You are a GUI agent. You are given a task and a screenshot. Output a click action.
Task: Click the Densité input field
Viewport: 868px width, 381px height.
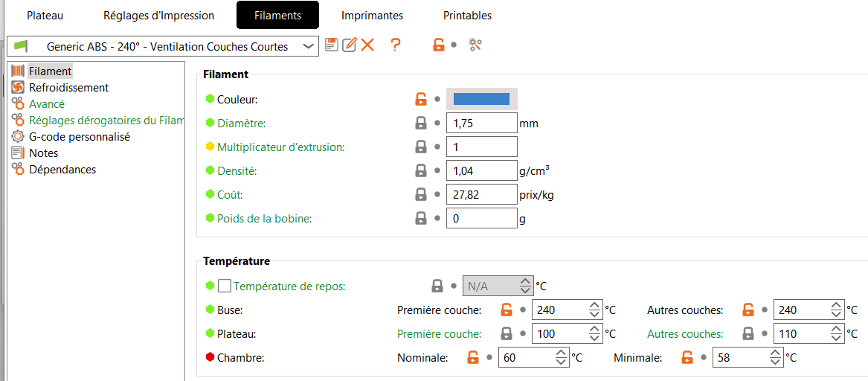pyautogui.click(x=481, y=171)
